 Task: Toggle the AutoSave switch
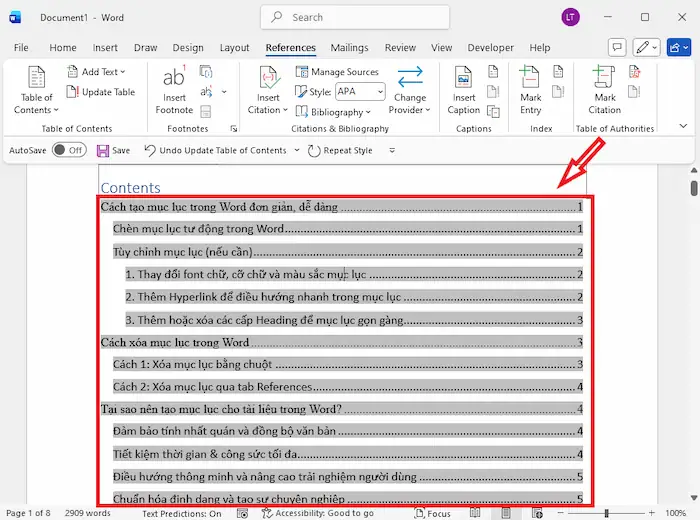(68, 150)
